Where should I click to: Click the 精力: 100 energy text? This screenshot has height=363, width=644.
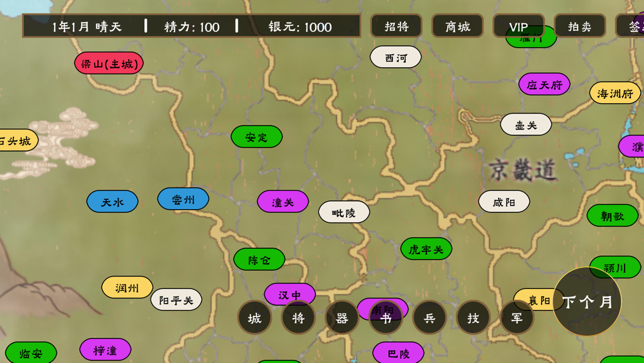192,26
